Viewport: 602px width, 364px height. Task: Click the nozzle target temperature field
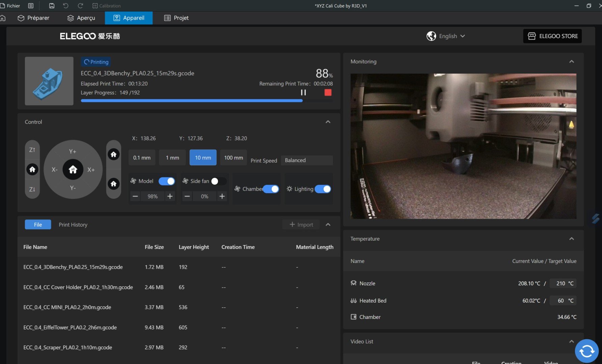click(563, 283)
